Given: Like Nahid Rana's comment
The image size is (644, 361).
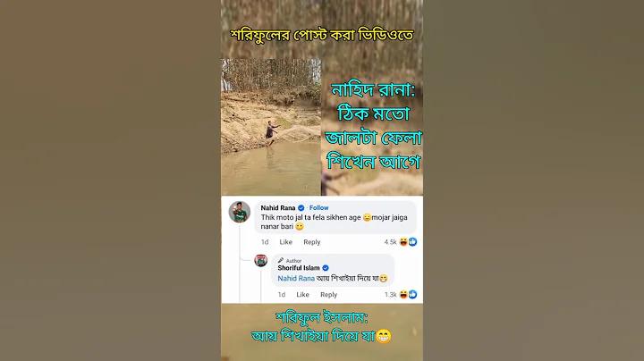Looking at the screenshot, I should [286, 242].
